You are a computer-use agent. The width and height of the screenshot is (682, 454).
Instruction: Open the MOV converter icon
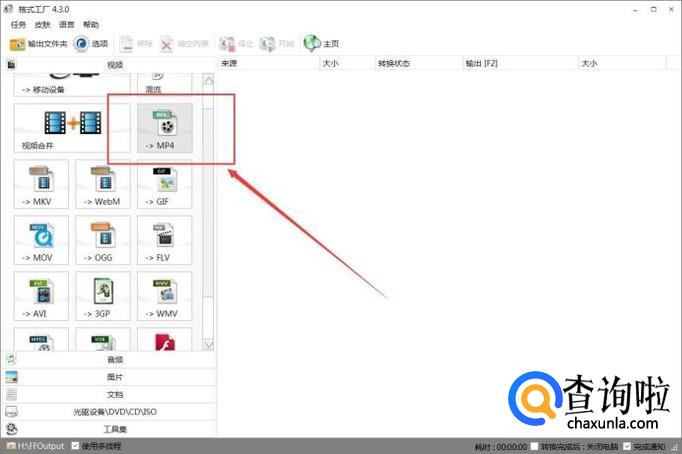(x=41, y=240)
